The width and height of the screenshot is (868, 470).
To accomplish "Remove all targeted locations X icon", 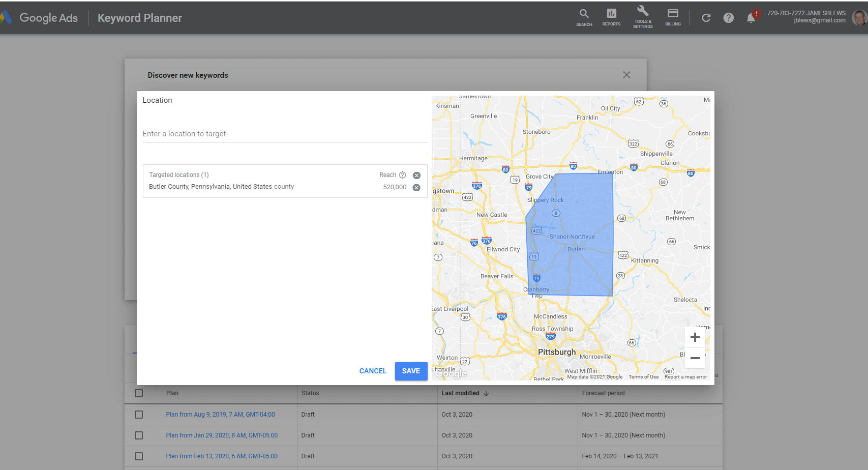I will tap(416, 175).
